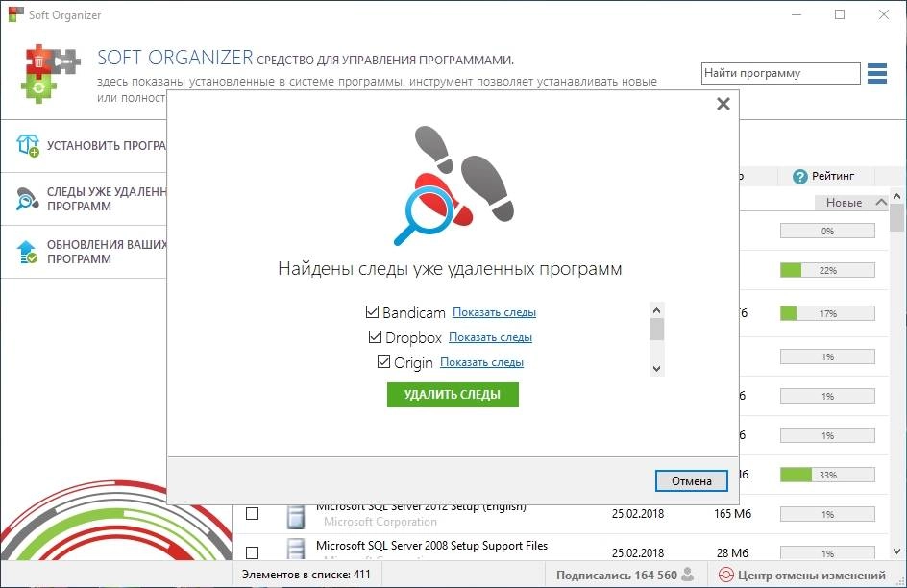The width and height of the screenshot is (907, 588).
Task: Click the Новые group label
Action: tap(844, 203)
